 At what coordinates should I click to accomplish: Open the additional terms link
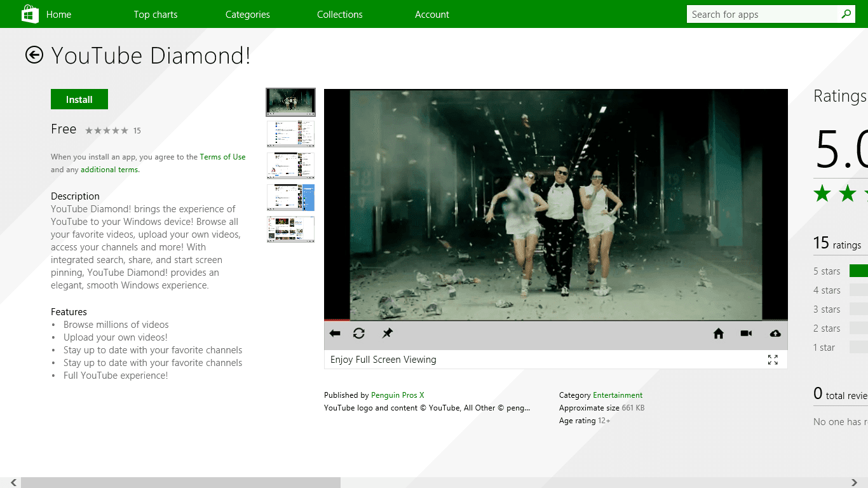tap(109, 170)
